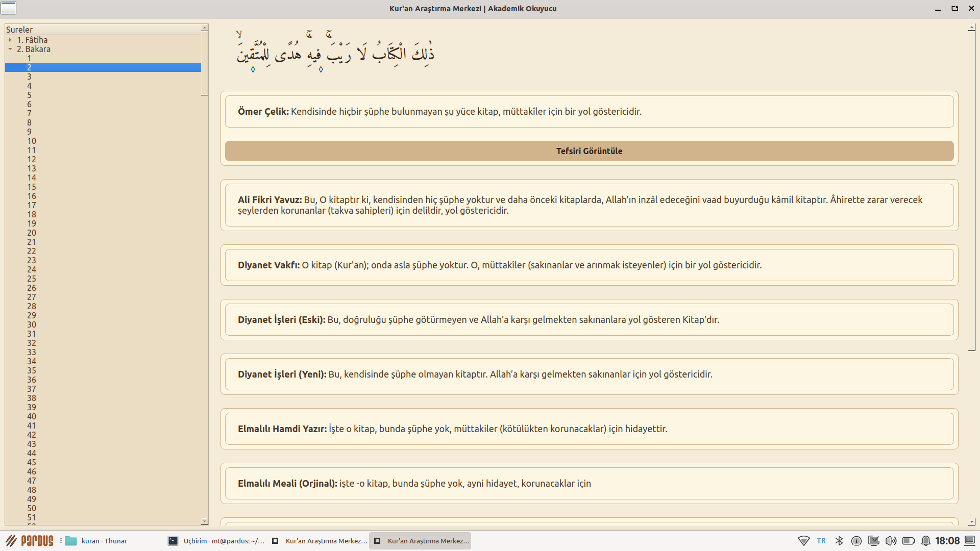Collapse the 2. Bakara surah node

(10, 49)
